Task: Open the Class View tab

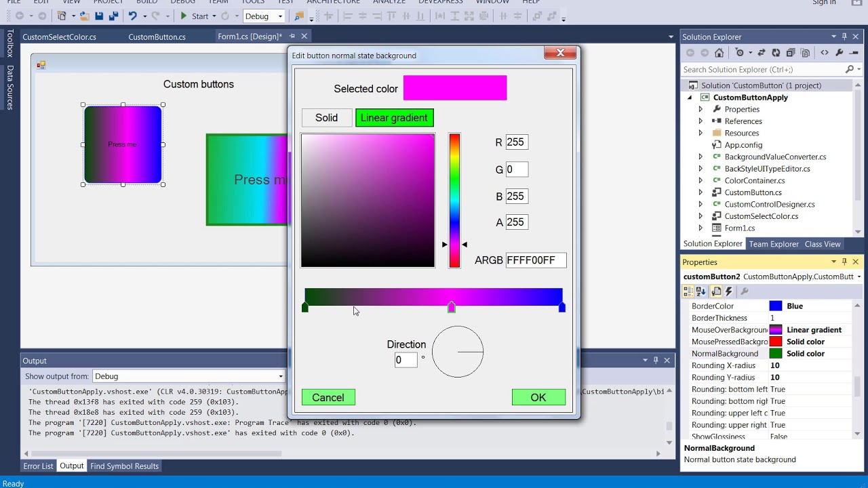Action: click(x=823, y=244)
